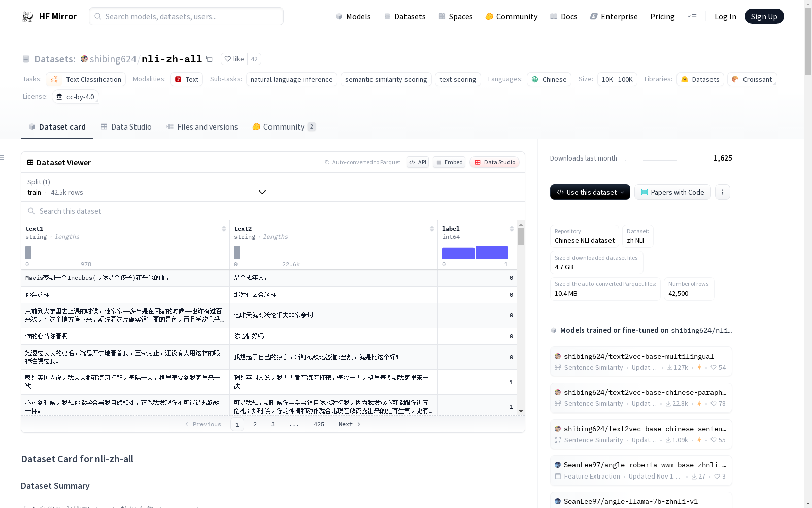Select the Chinese language tag

tap(549, 79)
